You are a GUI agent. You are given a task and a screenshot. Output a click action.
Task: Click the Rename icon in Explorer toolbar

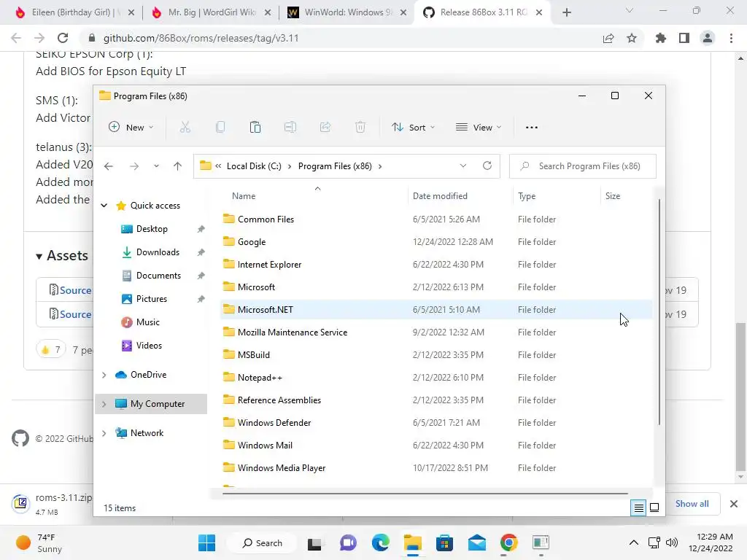tap(290, 127)
